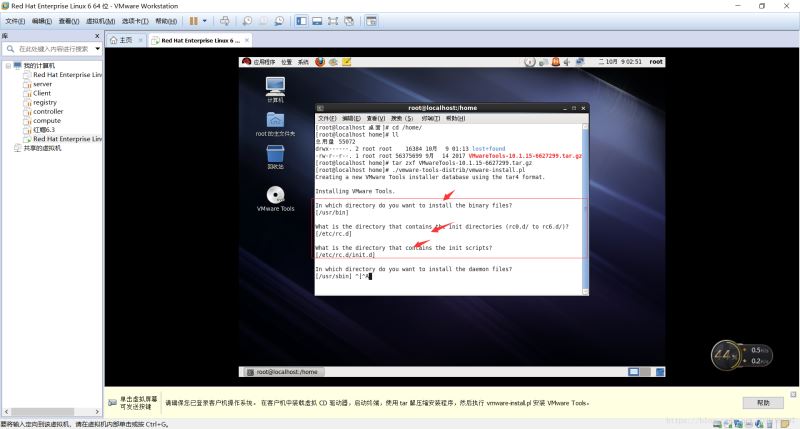800x429 pixels.
Task: Open the library search filter dropdown
Action: 97,48
